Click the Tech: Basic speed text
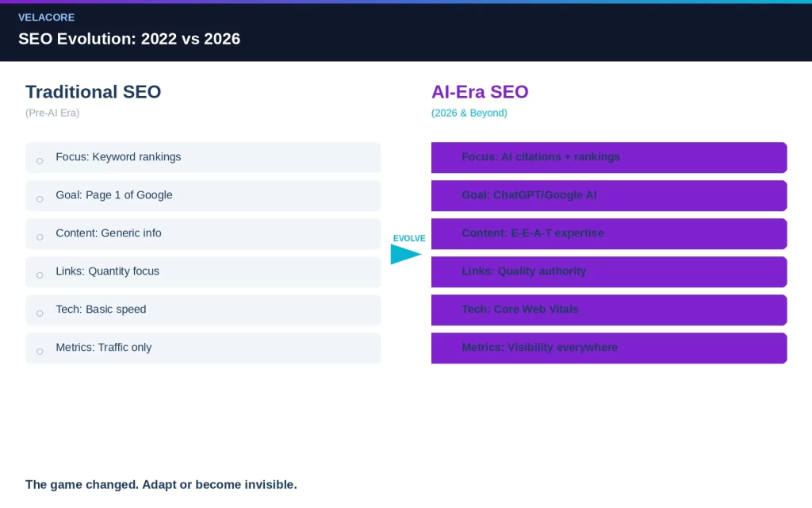This screenshot has height=508, width=812. (101, 309)
